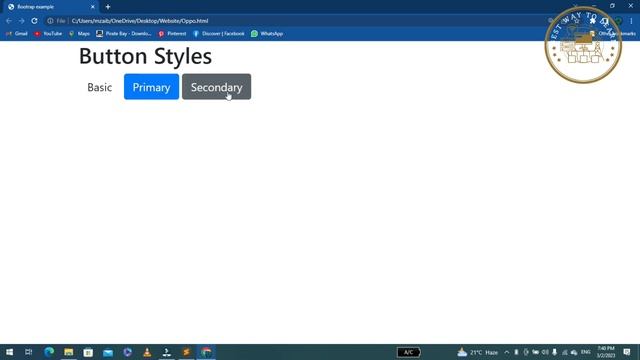
Task: Open Microsoft Store from the taskbar
Action: pos(88,352)
